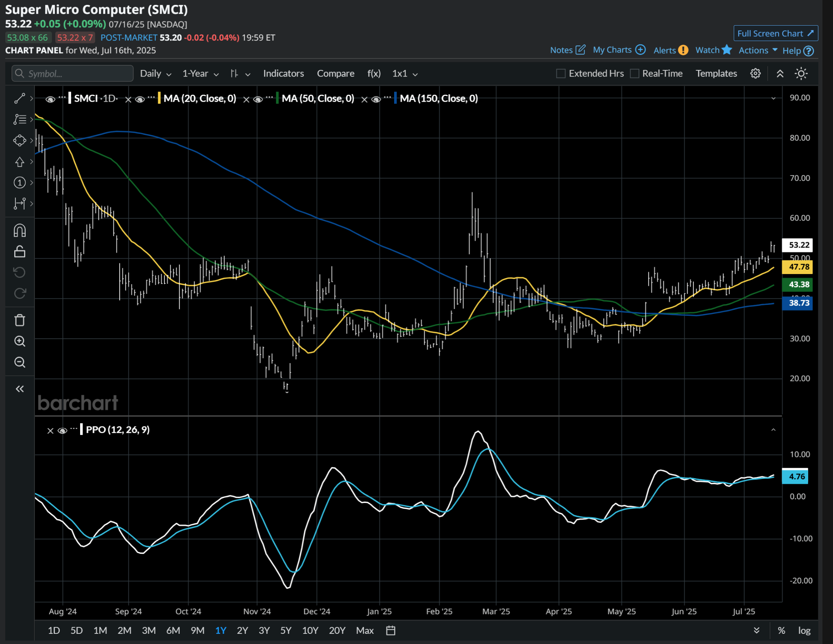Open the 1-Year period dropdown

tap(201, 74)
